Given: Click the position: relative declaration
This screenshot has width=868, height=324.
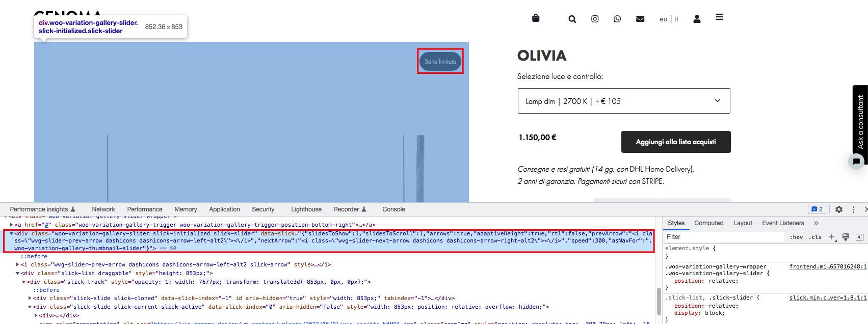Looking at the screenshot, I should point(706,281).
